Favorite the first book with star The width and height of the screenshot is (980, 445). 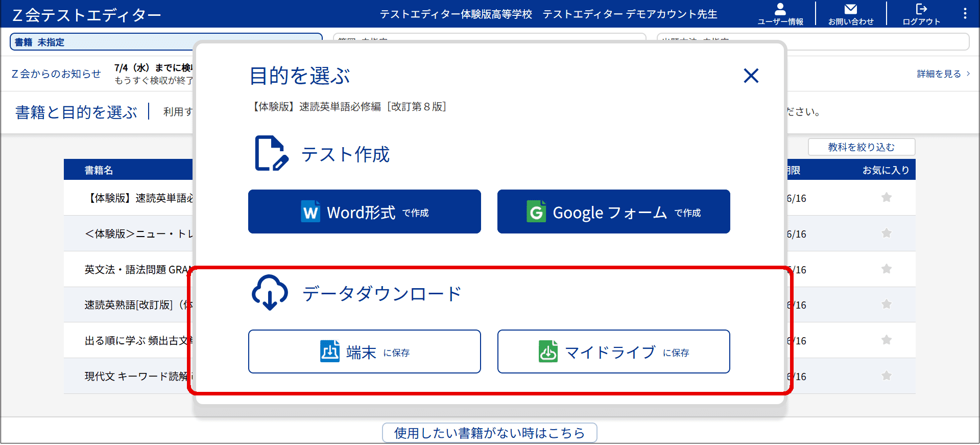[886, 198]
